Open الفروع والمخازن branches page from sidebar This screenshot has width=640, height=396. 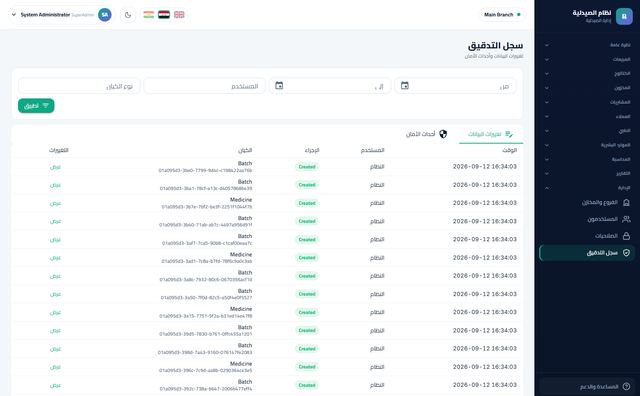(x=587, y=202)
